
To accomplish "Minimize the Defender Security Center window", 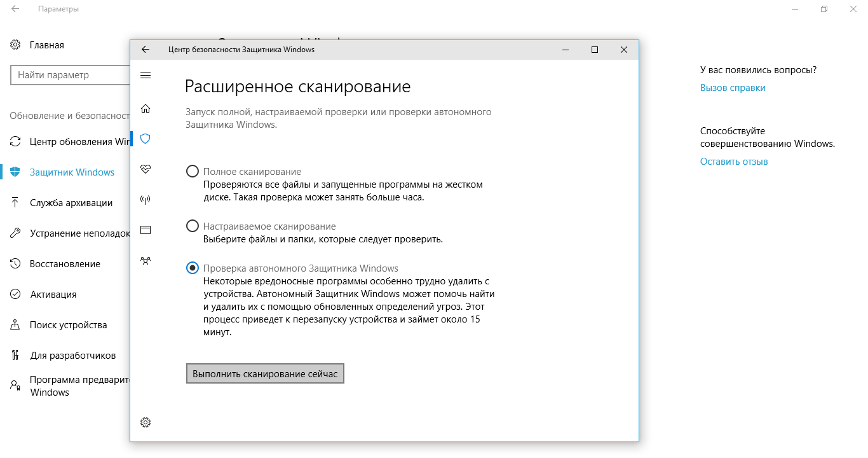I will click(x=566, y=50).
